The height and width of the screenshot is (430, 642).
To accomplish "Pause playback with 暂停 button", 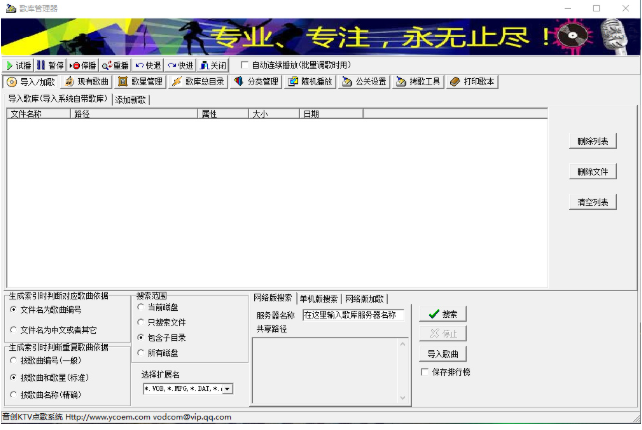I will point(50,65).
